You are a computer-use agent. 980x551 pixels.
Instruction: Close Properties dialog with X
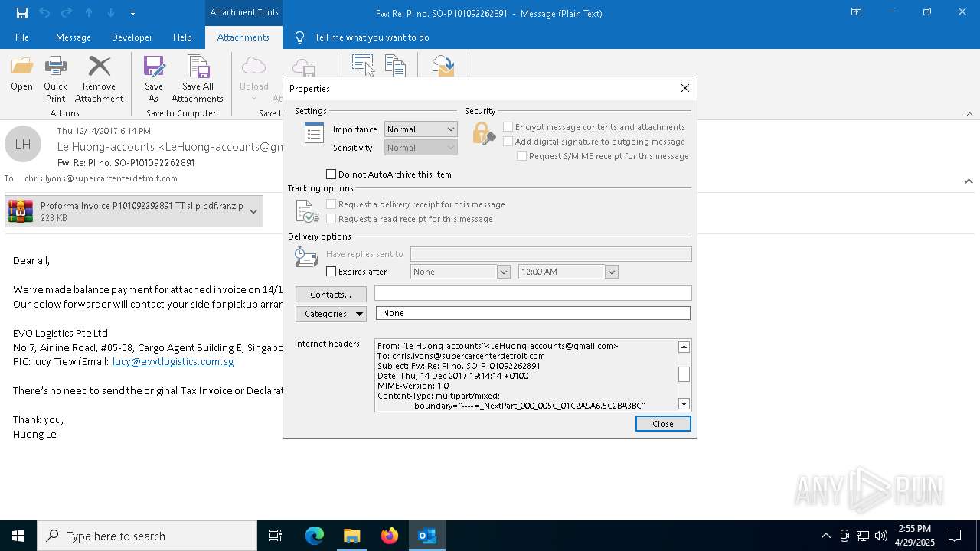point(685,88)
